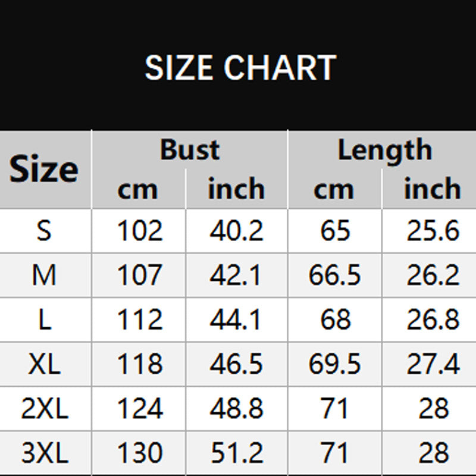The width and height of the screenshot is (476, 476).
Task: Click the SIZE CHART title
Action: point(240,67)
